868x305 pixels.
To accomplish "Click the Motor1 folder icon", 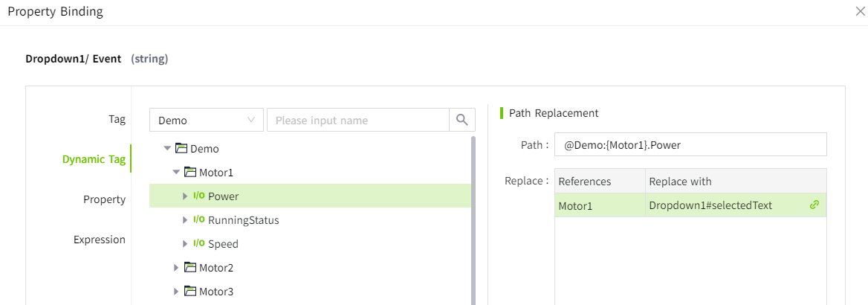I will [x=190, y=173].
